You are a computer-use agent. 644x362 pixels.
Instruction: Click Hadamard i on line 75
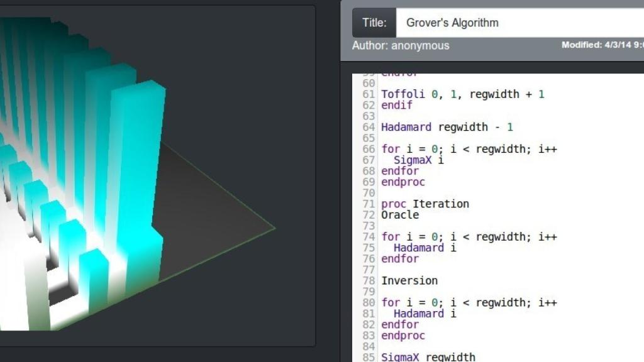pos(425,248)
